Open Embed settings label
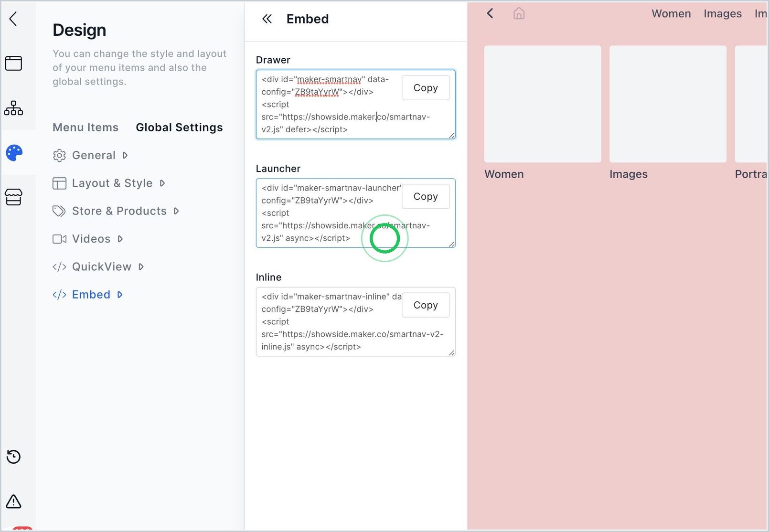This screenshot has height=532, width=769. coord(91,295)
